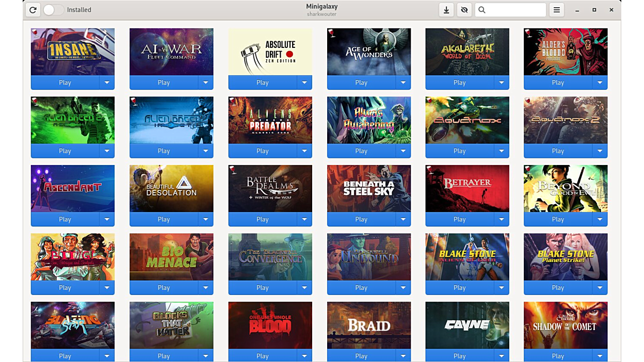Expand the dropdown arrow for AI War
This screenshot has height=362, width=644.
click(x=205, y=83)
